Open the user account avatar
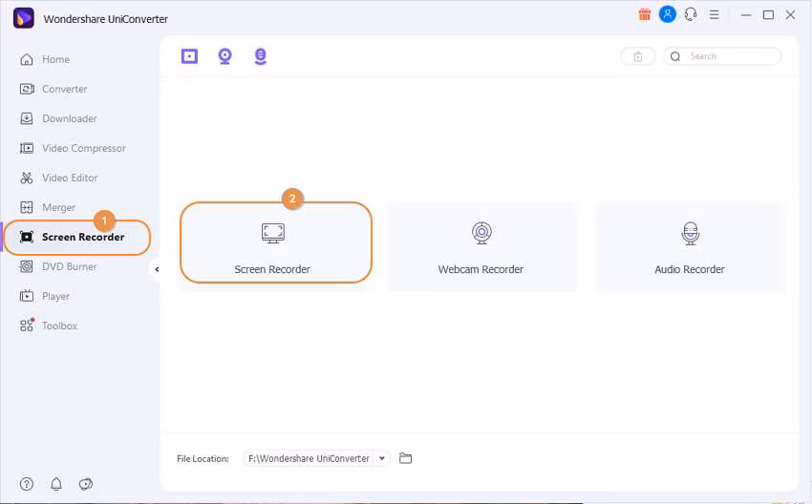The width and height of the screenshot is (812, 504). tap(668, 14)
